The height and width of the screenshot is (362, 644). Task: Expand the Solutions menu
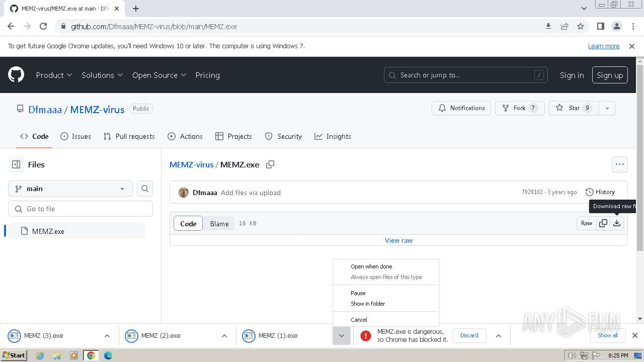tap(102, 75)
